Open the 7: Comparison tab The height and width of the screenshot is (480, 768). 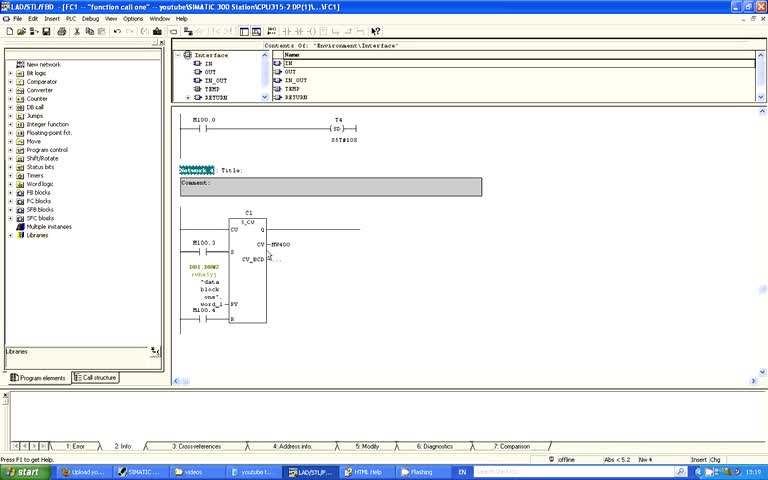512,446
